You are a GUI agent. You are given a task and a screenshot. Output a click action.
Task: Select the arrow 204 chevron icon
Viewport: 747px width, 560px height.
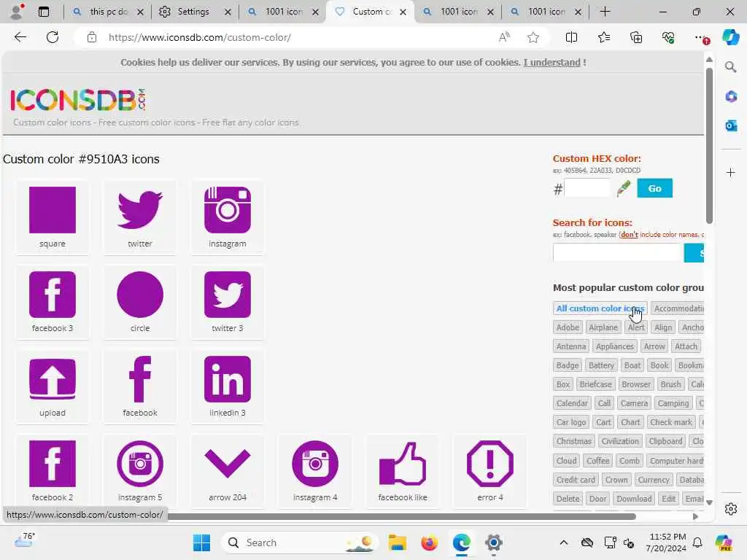(228, 464)
